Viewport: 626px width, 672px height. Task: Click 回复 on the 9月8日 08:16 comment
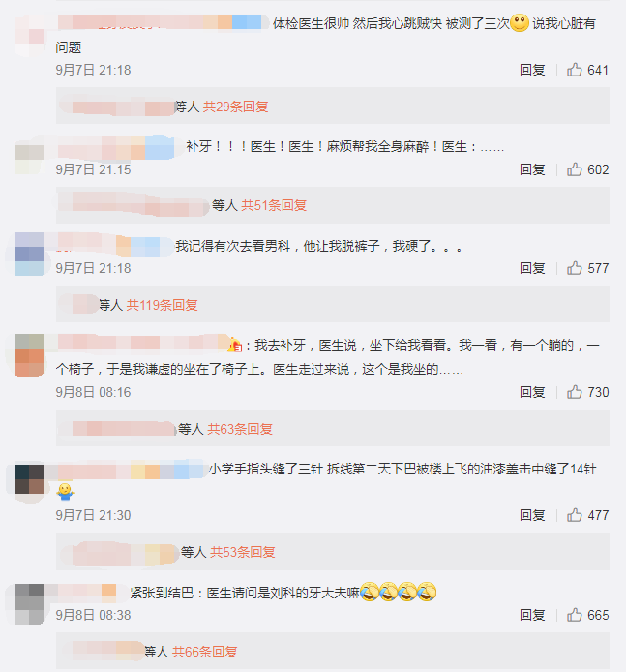[532, 392]
